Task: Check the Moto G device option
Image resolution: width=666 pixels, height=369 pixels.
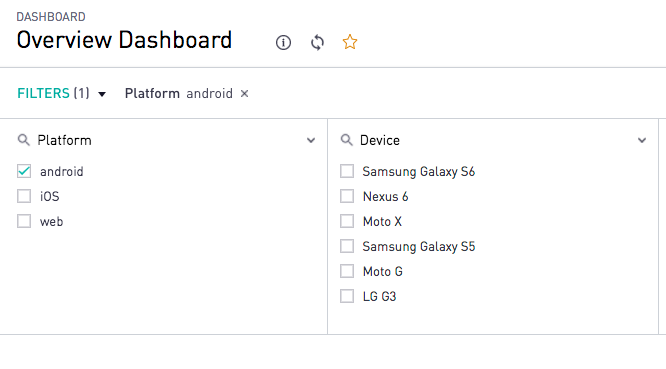Action: [x=347, y=271]
